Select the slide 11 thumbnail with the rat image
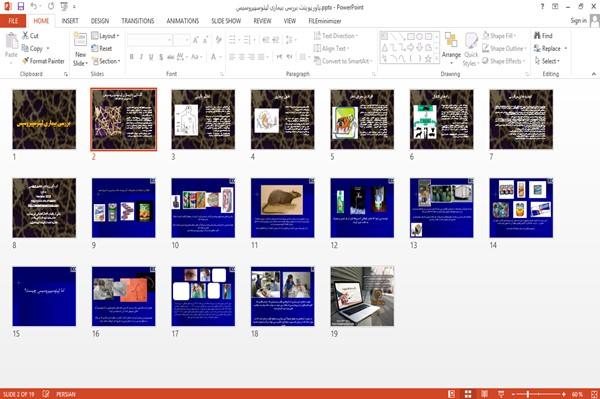Screen dimensions: 600x399 point(282,208)
